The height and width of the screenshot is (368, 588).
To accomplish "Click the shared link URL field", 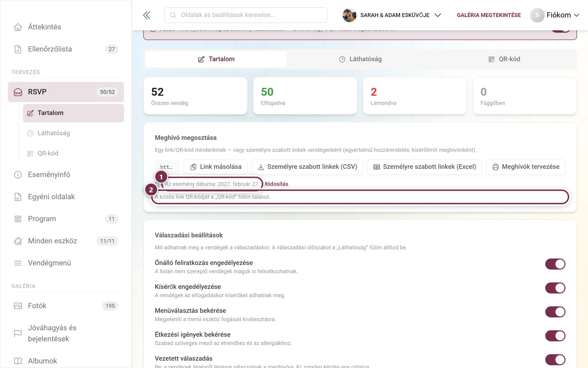I will (167, 167).
